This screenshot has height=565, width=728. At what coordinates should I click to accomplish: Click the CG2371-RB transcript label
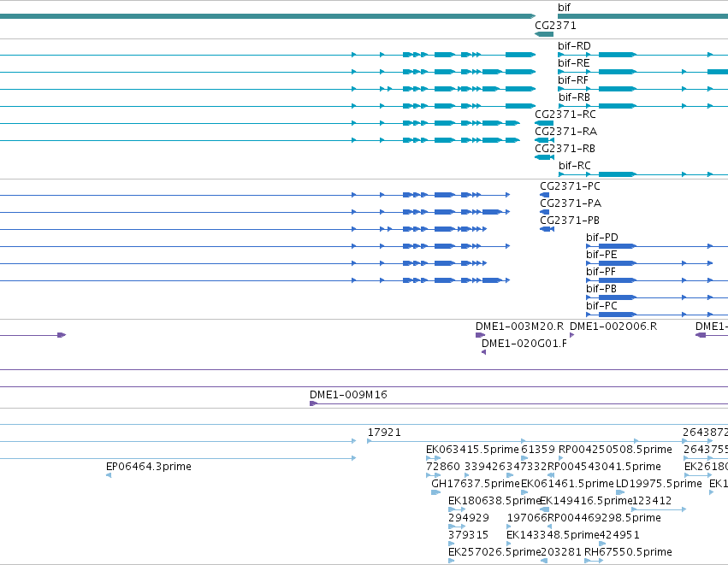pyautogui.click(x=565, y=149)
